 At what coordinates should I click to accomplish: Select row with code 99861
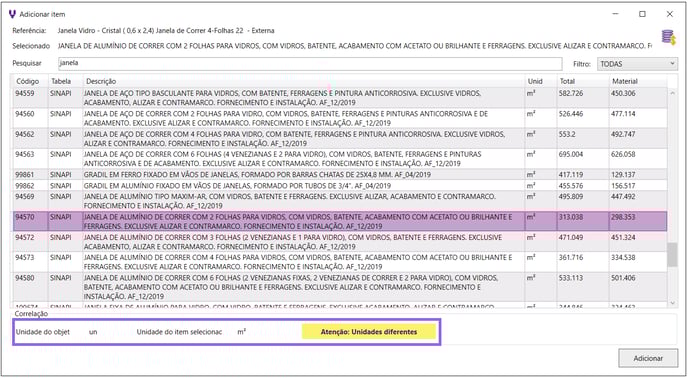[x=340, y=175]
